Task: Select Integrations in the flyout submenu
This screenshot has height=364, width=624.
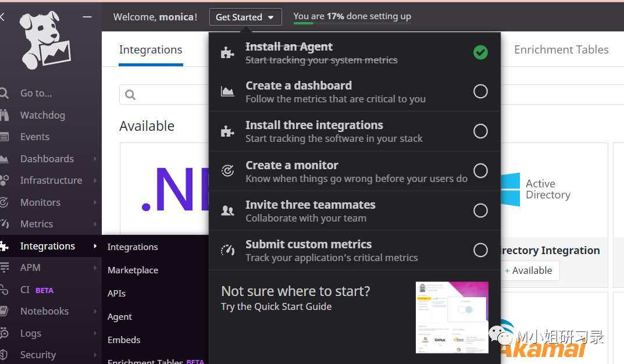Action: click(x=133, y=247)
